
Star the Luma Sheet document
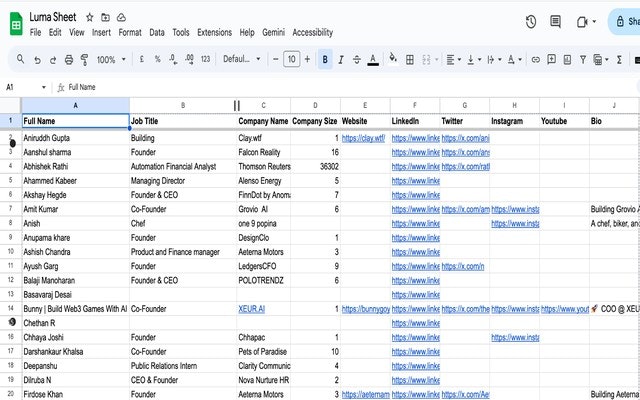click(x=90, y=17)
